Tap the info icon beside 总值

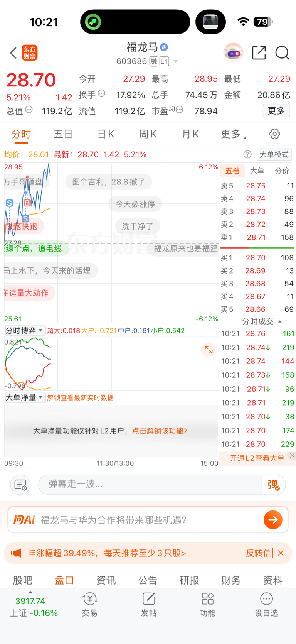pos(29,110)
